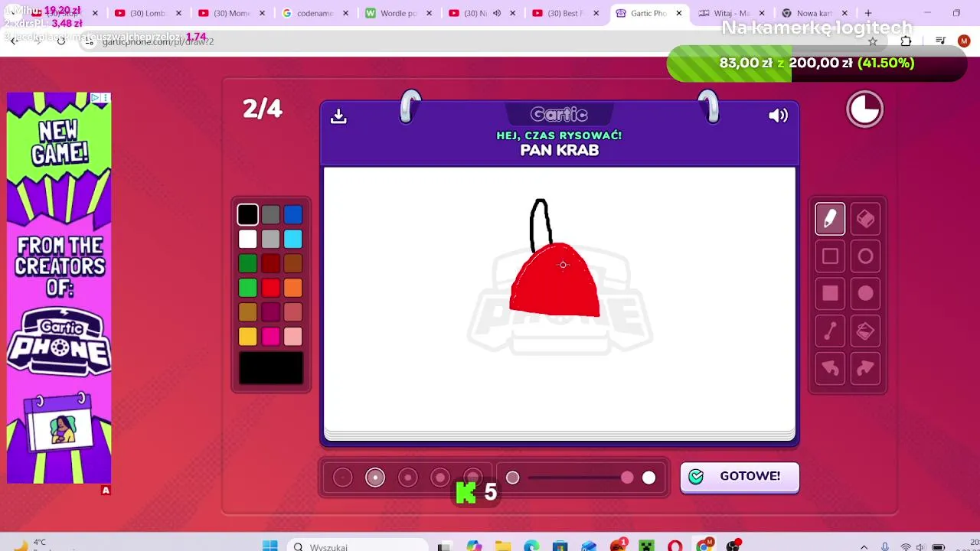Click the round countdown timer icon

pyautogui.click(x=865, y=109)
